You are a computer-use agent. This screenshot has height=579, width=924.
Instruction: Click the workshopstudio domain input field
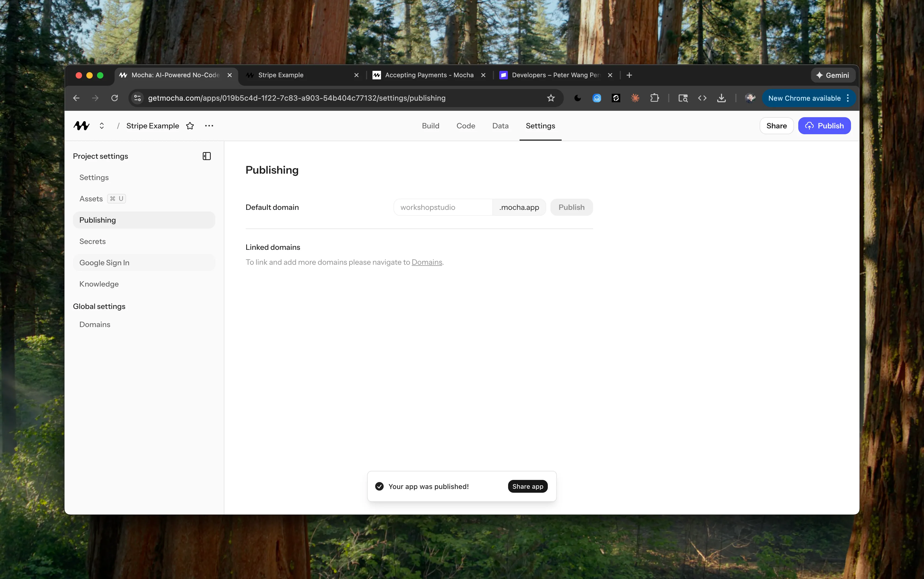[443, 207]
